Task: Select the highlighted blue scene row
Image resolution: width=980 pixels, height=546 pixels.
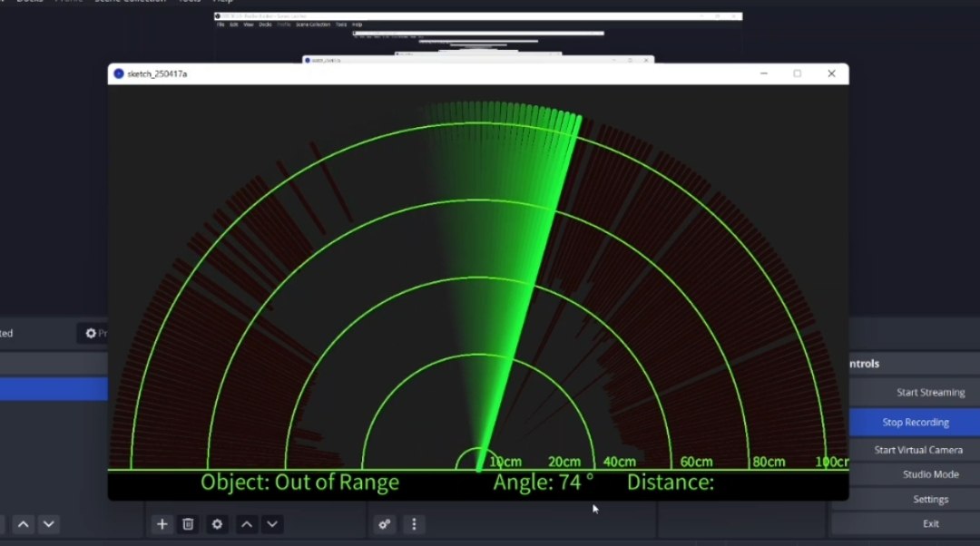Action: coord(54,388)
